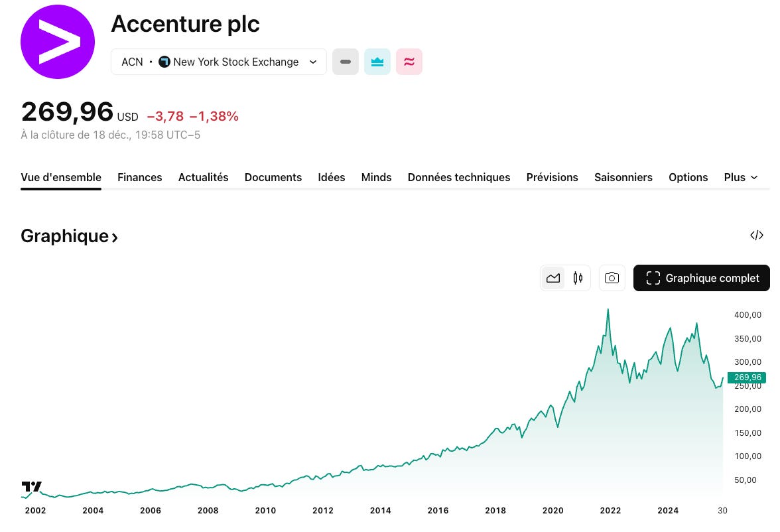Switch chart to candlestick view
Screen dimensions: 780x532
tap(577, 278)
